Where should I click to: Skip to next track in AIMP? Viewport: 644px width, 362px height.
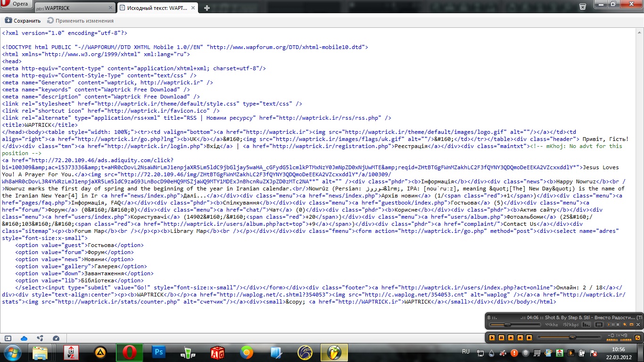(x=520, y=337)
